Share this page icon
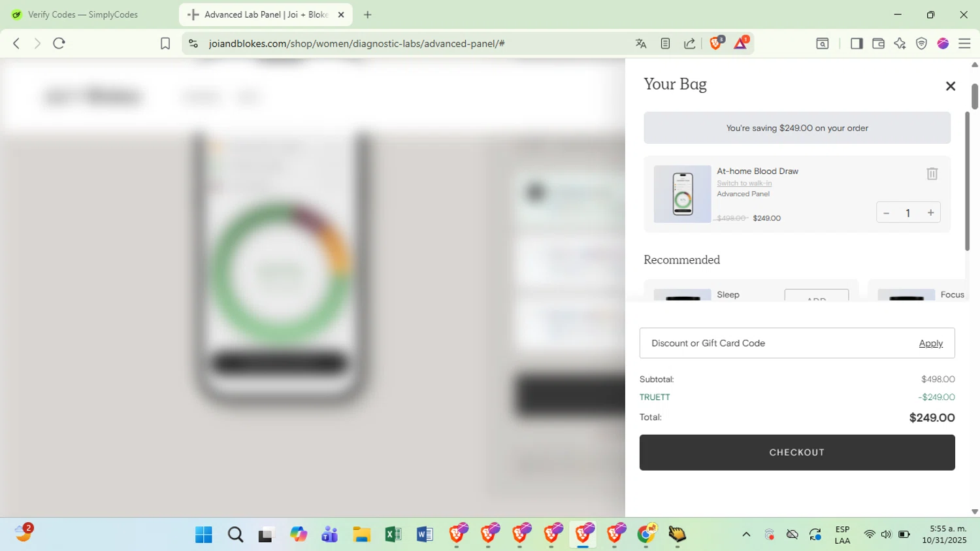980x551 pixels. (689, 43)
